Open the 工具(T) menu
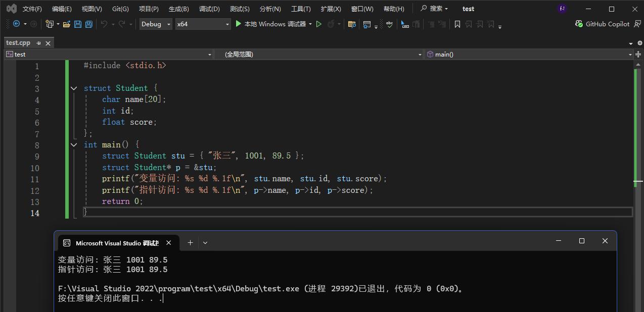644x312 pixels. point(301,9)
